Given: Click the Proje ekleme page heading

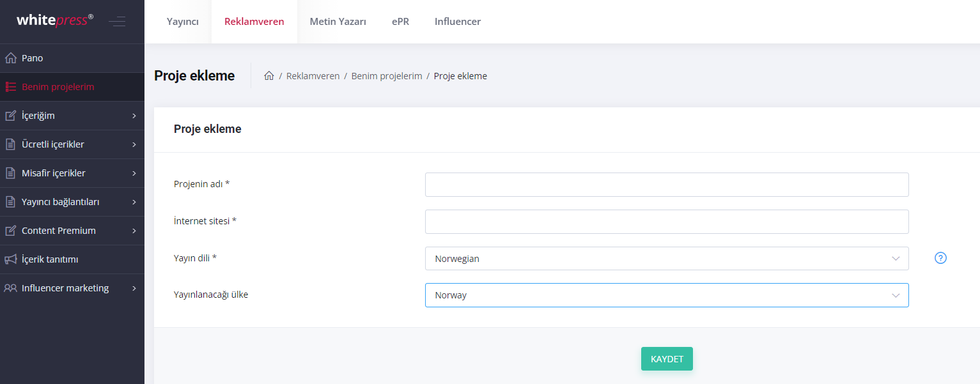Looking at the screenshot, I should pos(194,76).
